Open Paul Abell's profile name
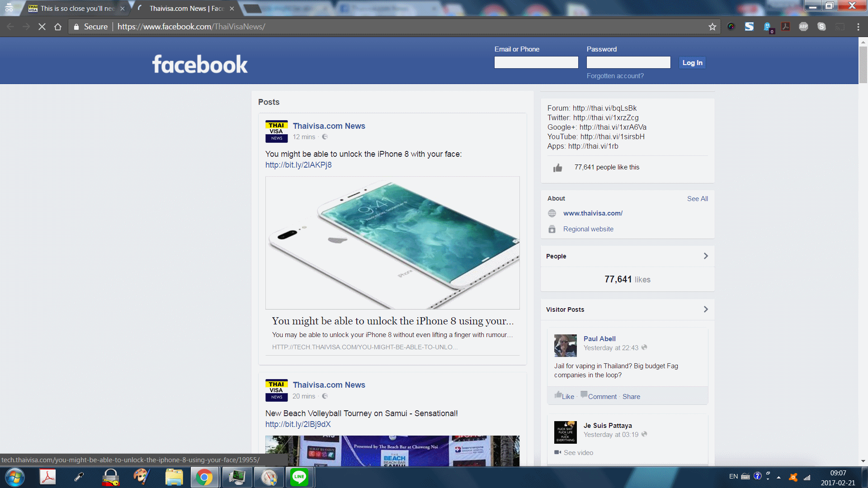 599,339
